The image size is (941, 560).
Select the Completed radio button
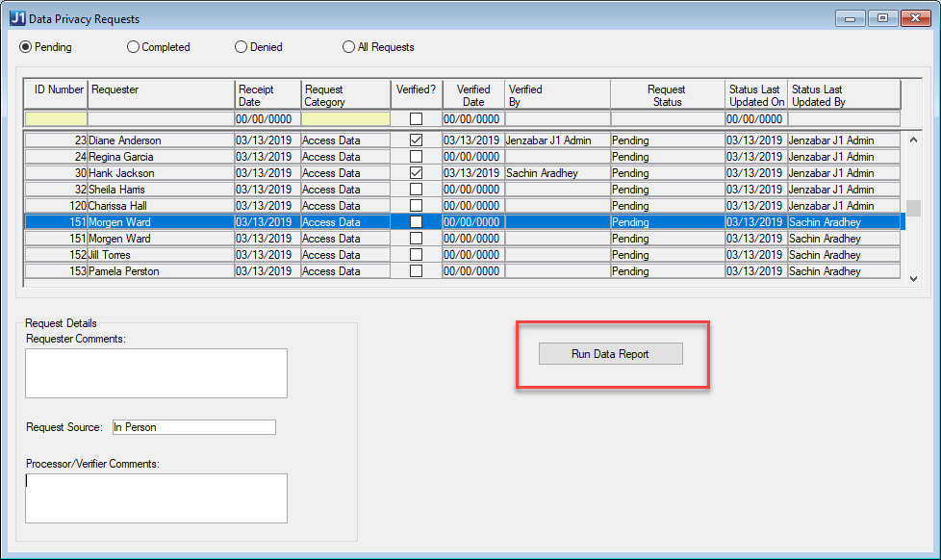[134, 47]
